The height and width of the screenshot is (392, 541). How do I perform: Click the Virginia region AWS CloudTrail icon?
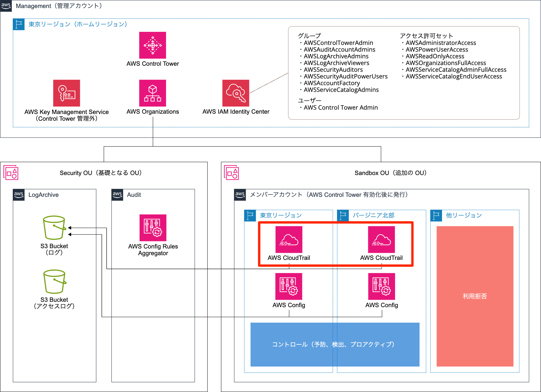(x=381, y=239)
